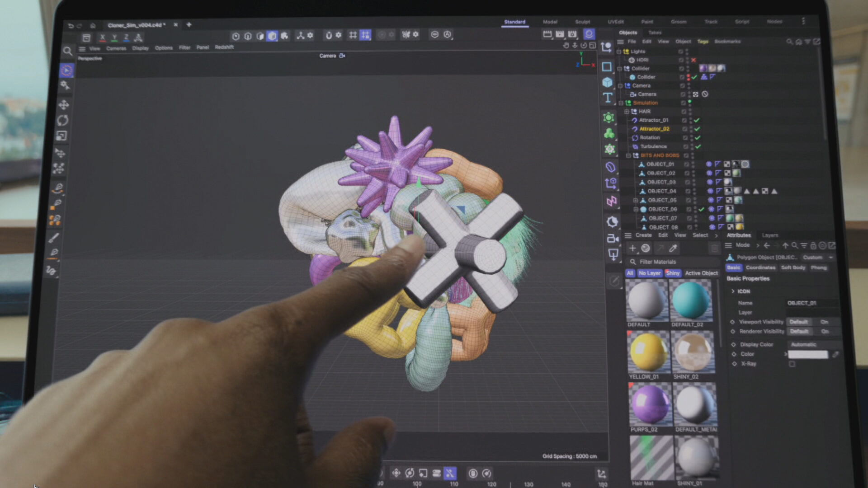Image resolution: width=868 pixels, height=488 pixels.
Task: Expand the ICON section in Basic Properties
Action: click(733, 291)
